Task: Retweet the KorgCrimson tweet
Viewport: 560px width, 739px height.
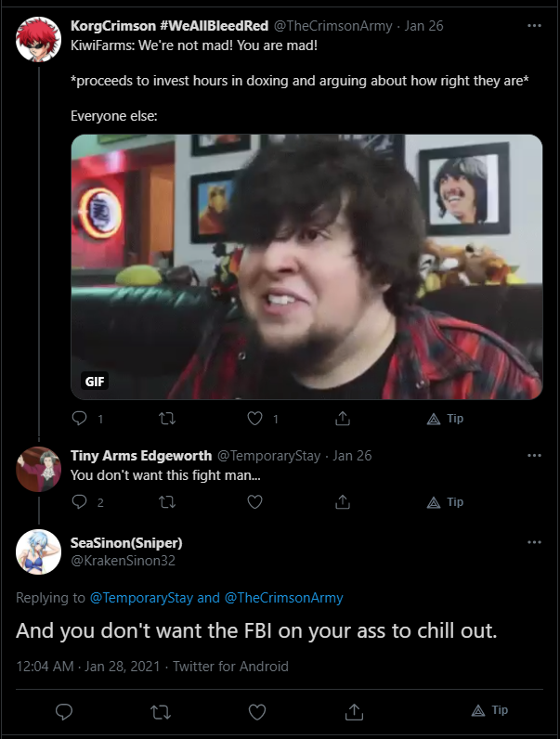Action: click(167, 418)
